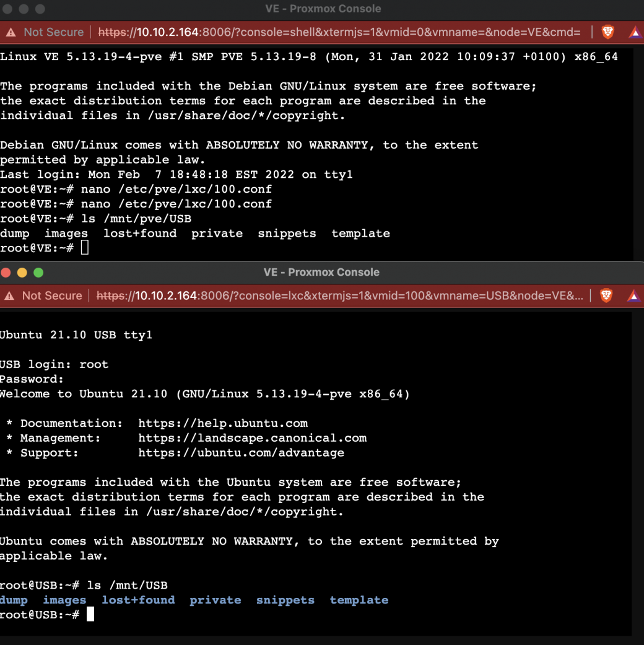Open Brave Rewards panel in the bottom window
This screenshot has width=644, height=645.
[633, 296]
